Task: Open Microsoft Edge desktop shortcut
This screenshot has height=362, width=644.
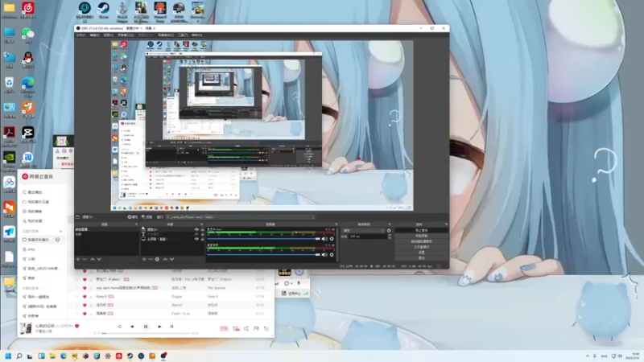Action: 28,86
